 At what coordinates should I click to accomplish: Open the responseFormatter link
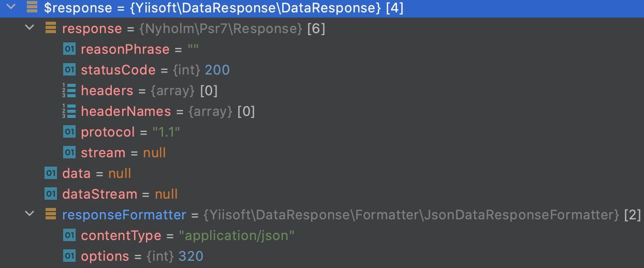point(124,215)
